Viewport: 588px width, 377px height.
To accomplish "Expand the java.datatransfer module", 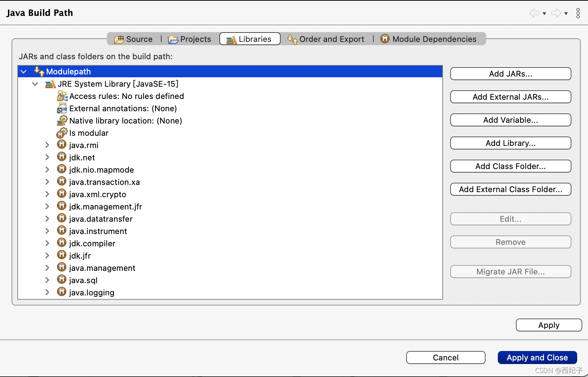I will coord(47,219).
